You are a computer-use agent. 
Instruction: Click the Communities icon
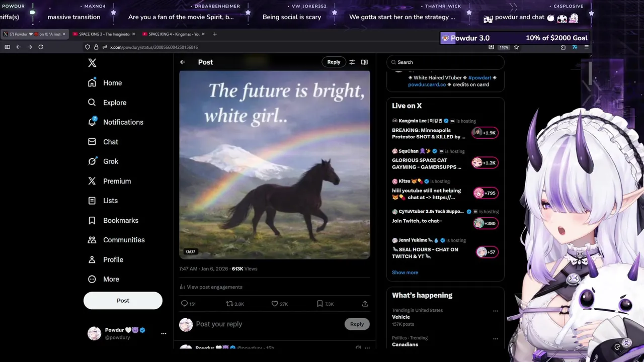(92, 240)
